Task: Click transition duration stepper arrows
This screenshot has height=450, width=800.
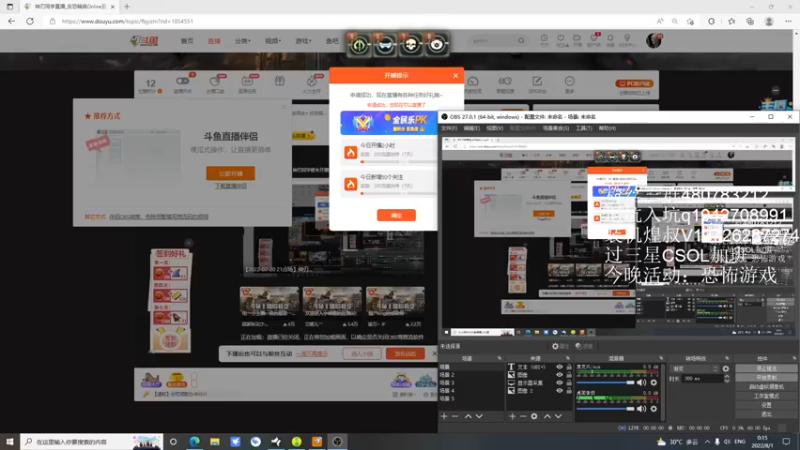Action: (727, 379)
